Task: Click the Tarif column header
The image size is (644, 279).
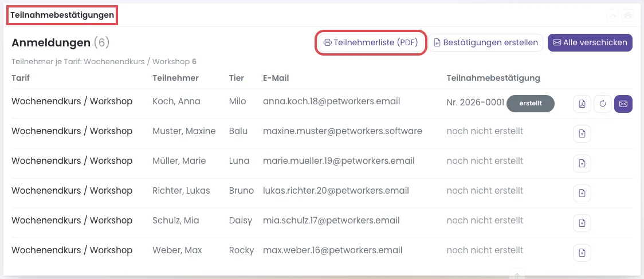Action: pos(21,78)
